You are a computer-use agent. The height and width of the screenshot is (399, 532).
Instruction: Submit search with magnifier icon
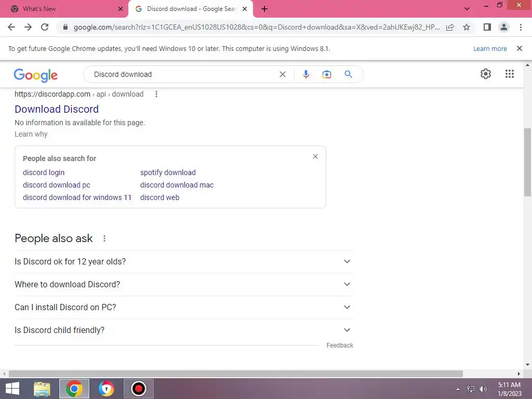(x=348, y=74)
